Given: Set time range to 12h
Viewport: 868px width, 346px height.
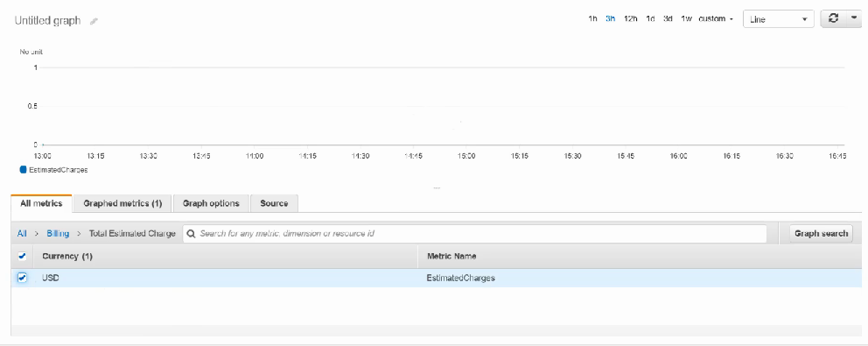Looking at the screenshot, I should click(x=631, y=19).
